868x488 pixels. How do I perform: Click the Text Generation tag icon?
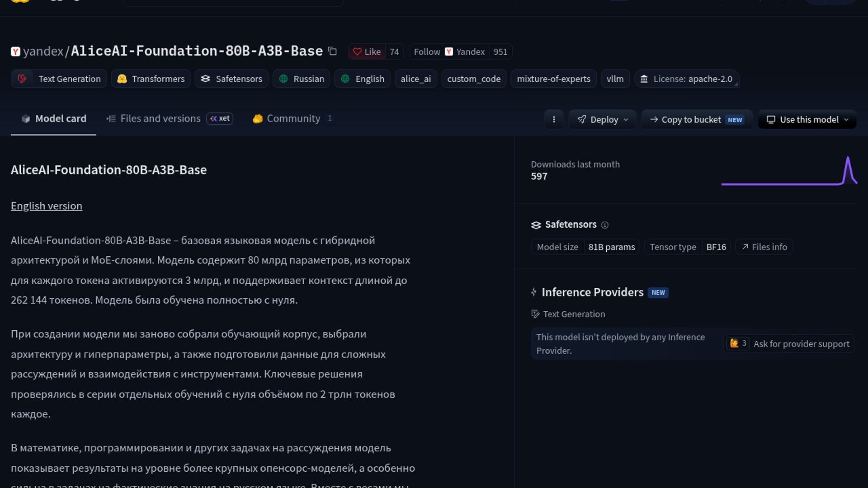22,79
